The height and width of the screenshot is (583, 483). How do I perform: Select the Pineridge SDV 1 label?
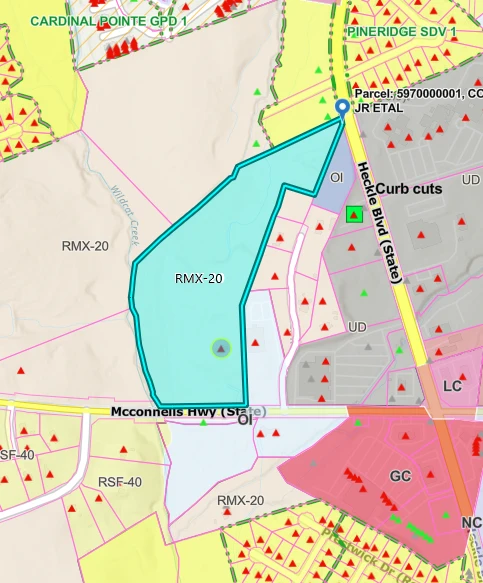click(402, 32)
